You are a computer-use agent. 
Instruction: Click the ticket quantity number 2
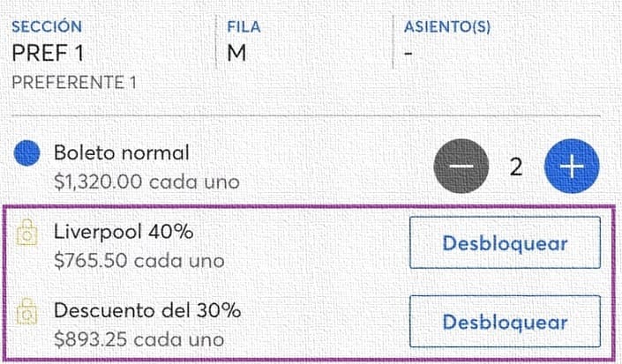516,167
